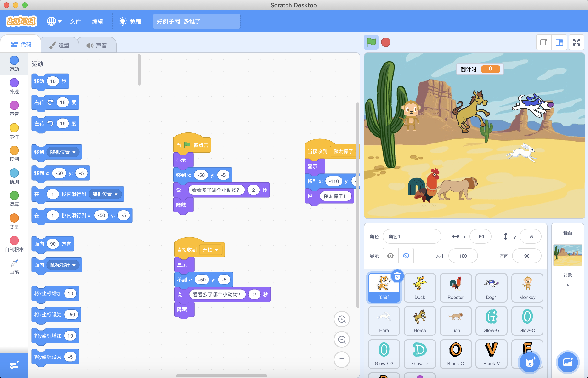Select the 外观 looks category
The image size is (588, 378).
14,86
